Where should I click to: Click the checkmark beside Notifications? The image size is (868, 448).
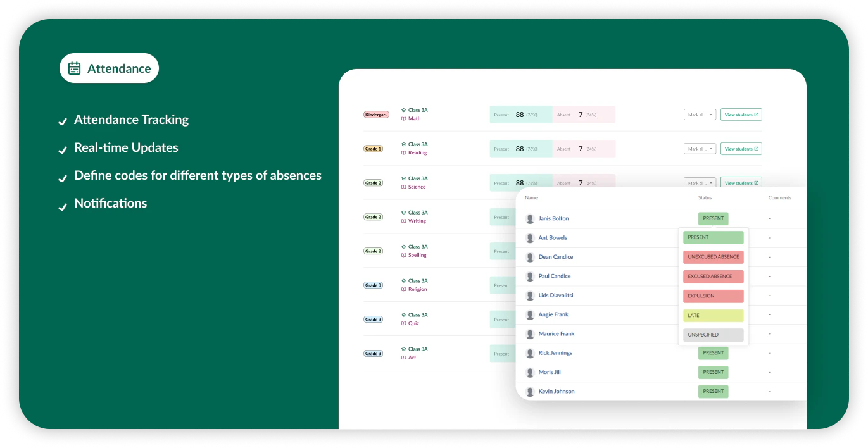[63, 206]
